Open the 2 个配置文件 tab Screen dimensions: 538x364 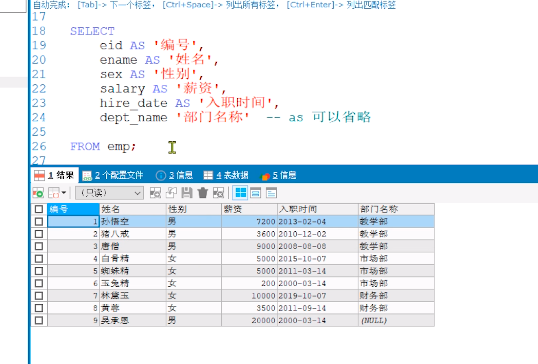pos(113,175)
